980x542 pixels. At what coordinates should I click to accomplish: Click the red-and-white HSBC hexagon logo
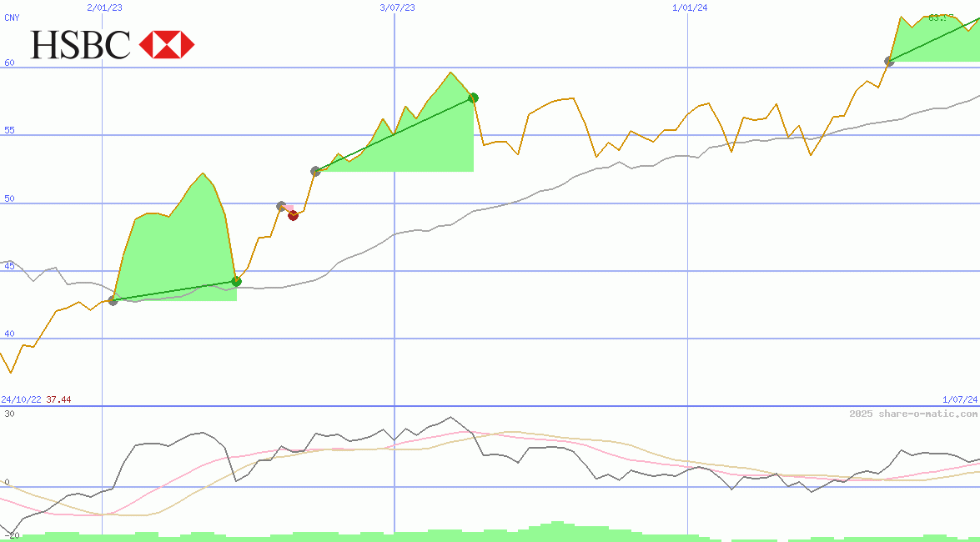click(x=167, y=44)
